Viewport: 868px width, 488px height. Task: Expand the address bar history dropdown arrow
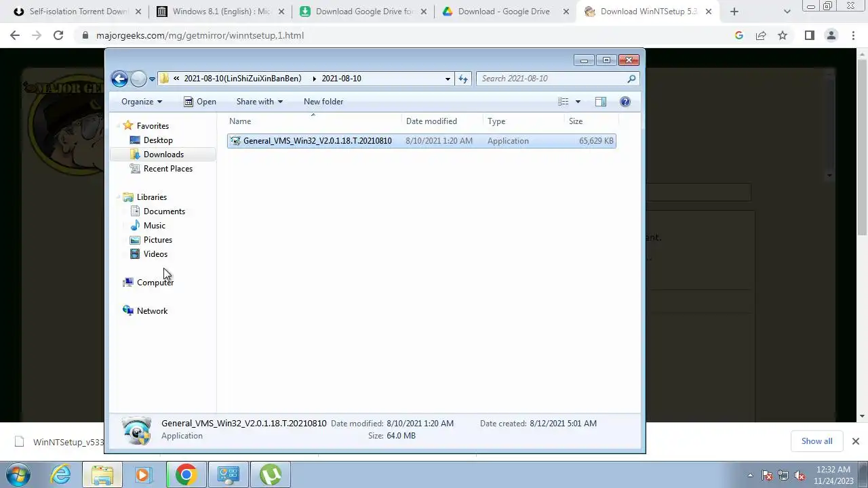coord(448,79)
